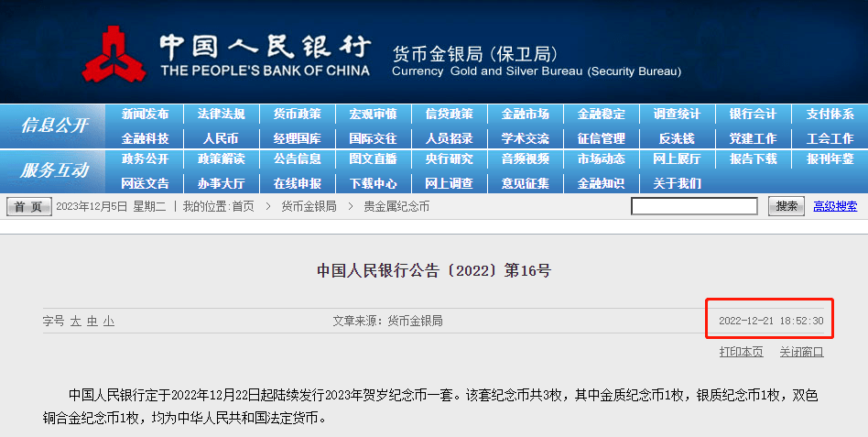The height and width of the screenshot is (437, 868).
Task: Go to 网上调查 section
Action: click(449, 183)
